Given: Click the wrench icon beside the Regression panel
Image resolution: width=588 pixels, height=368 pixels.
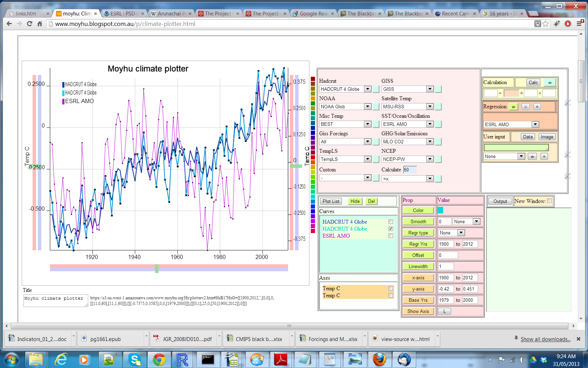Looking at the screenshot, I should 567,103.
